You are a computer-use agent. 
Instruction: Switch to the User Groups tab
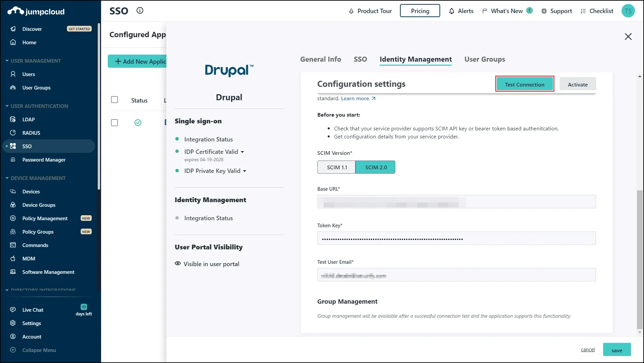pyautogui.click(x=485, y=59)
